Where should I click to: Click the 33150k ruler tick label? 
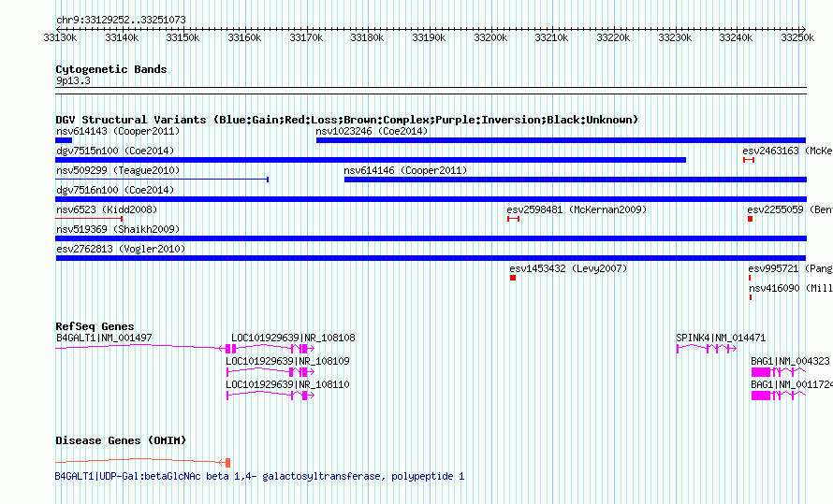183,37
